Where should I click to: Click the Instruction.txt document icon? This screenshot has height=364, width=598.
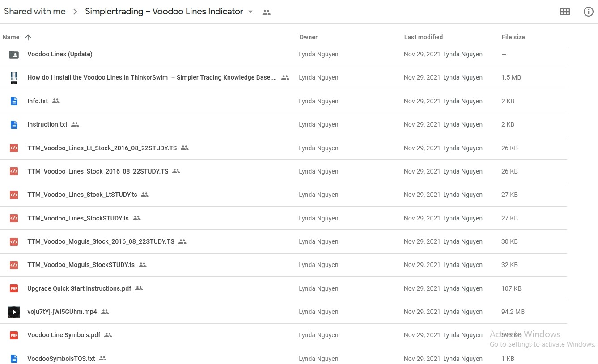tap(14, 124)
